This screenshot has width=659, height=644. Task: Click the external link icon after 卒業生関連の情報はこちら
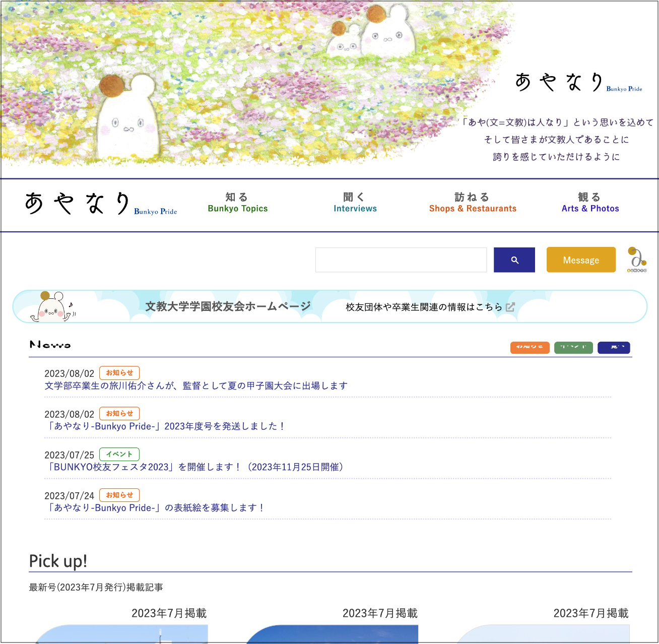[x=511, y=307]
